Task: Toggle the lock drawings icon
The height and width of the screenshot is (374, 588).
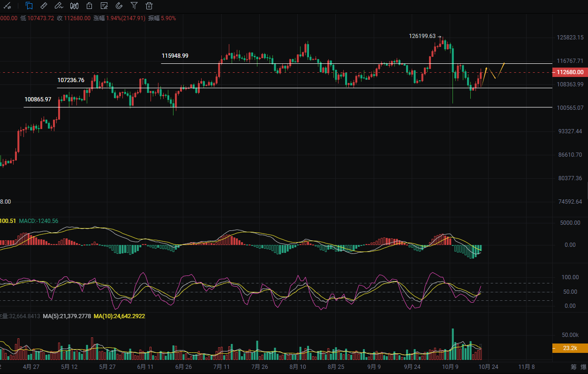Action: (x=89, y=6)
